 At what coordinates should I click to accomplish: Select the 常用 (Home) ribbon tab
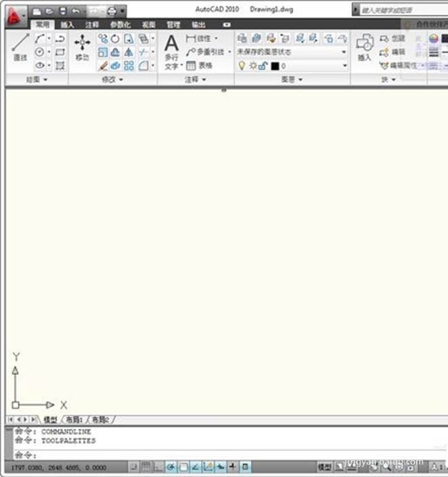tap(43, 24)
